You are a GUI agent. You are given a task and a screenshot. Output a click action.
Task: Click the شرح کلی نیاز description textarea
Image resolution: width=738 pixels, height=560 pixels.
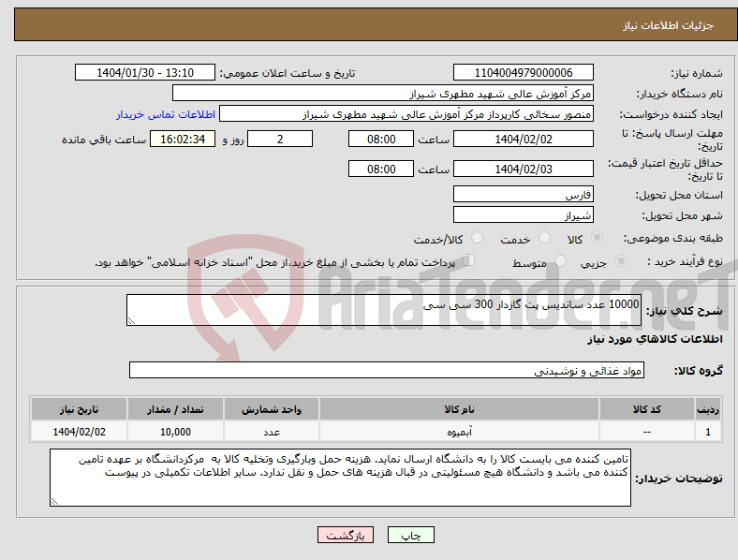[384, 310]
